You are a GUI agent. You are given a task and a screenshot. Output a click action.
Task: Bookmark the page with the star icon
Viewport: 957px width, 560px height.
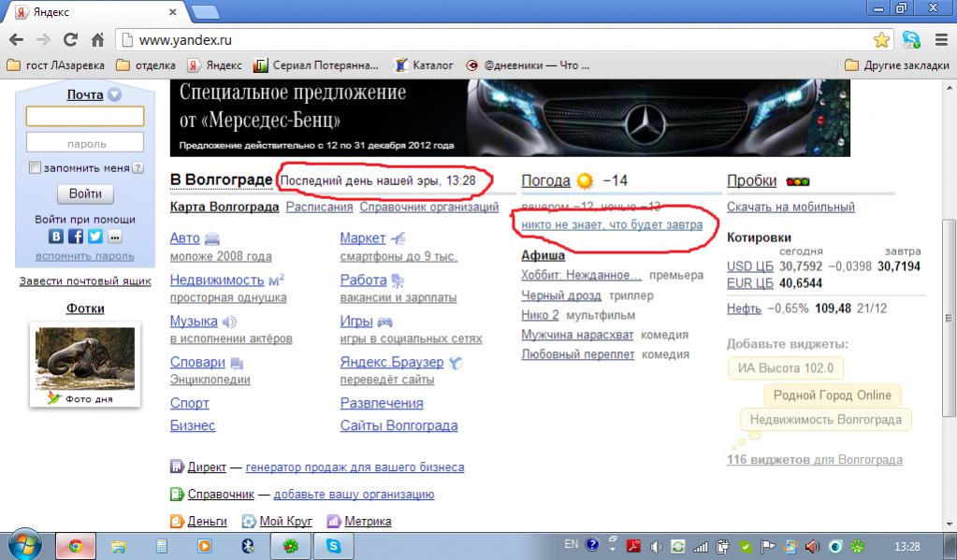tap(881, 40)
